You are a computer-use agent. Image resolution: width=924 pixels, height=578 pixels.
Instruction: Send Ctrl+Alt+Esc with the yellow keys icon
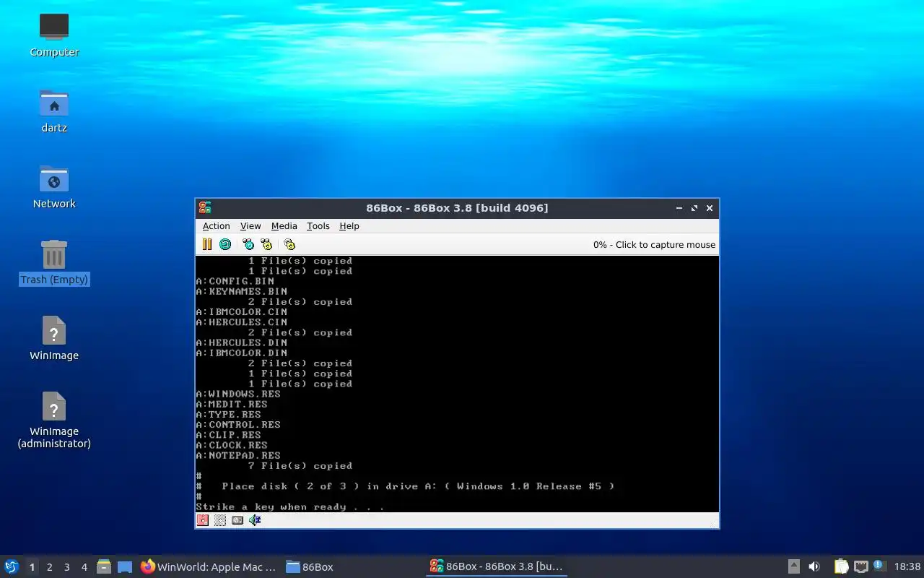click(x=266, y=244)
